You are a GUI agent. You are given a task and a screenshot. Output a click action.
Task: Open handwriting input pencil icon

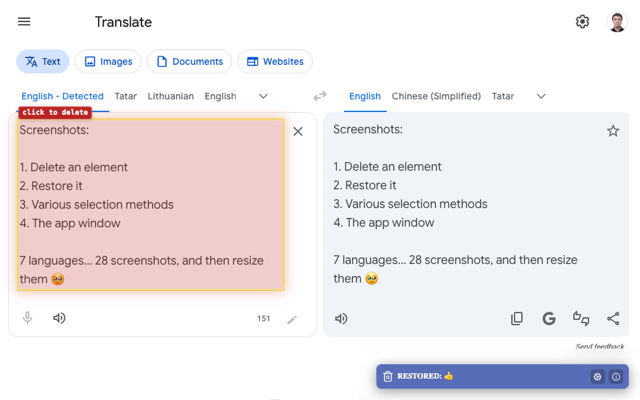(292, 319)
